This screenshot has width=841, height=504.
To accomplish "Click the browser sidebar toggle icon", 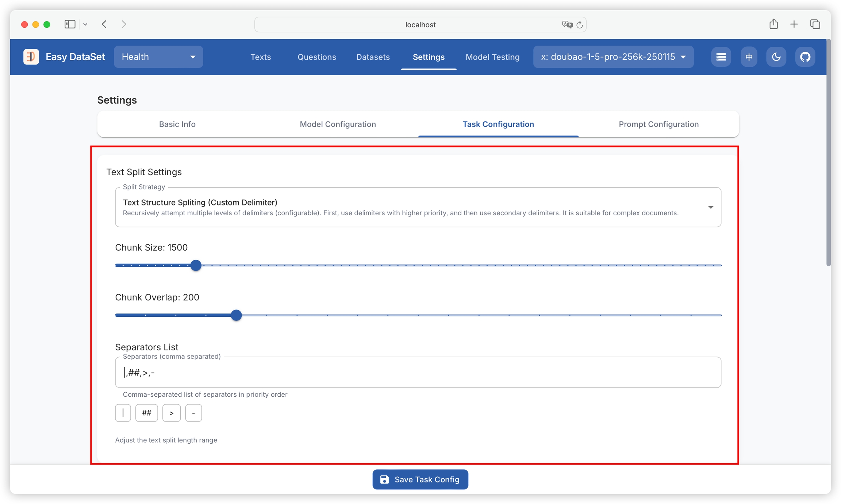I will 70,24.
